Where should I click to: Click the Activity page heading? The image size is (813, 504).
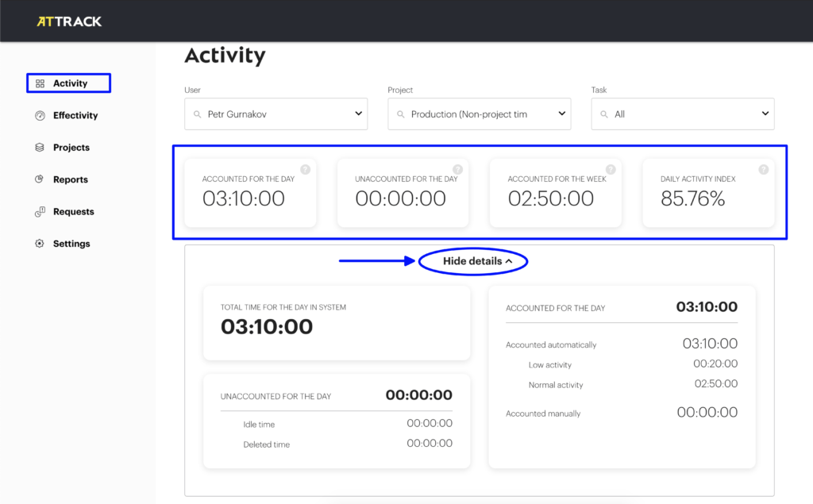tap(225, 56)
